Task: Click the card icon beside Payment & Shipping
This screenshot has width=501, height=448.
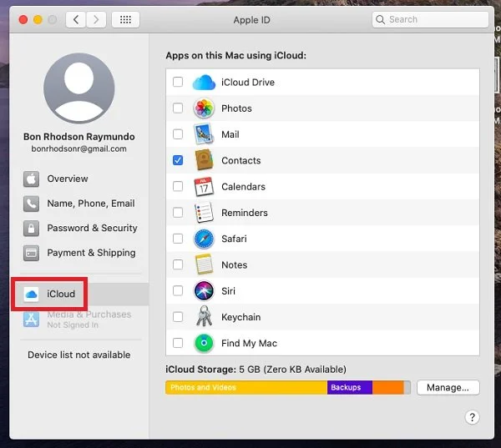Action: pos(32,253)
